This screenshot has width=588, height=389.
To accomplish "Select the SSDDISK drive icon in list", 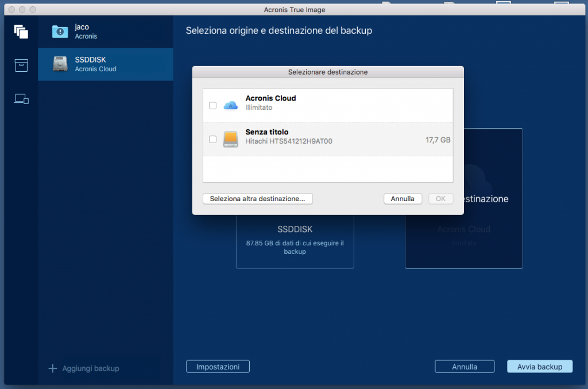I will [60, 64].
